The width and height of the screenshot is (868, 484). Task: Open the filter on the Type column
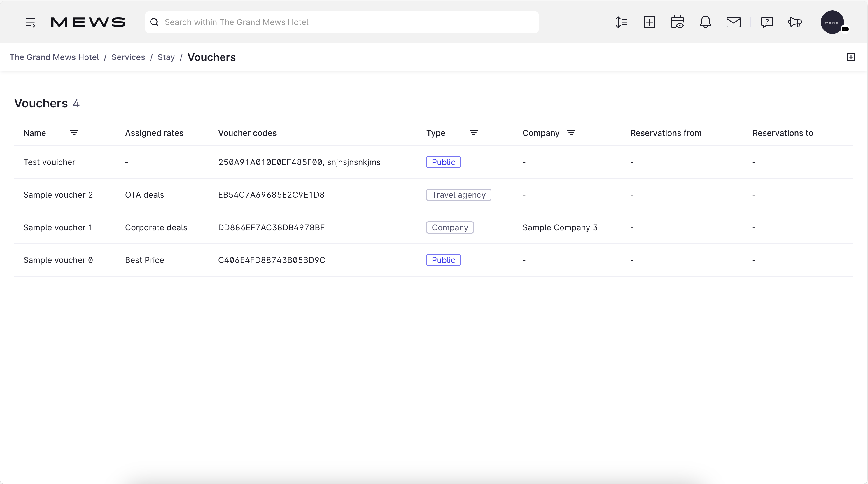[474, 133]
